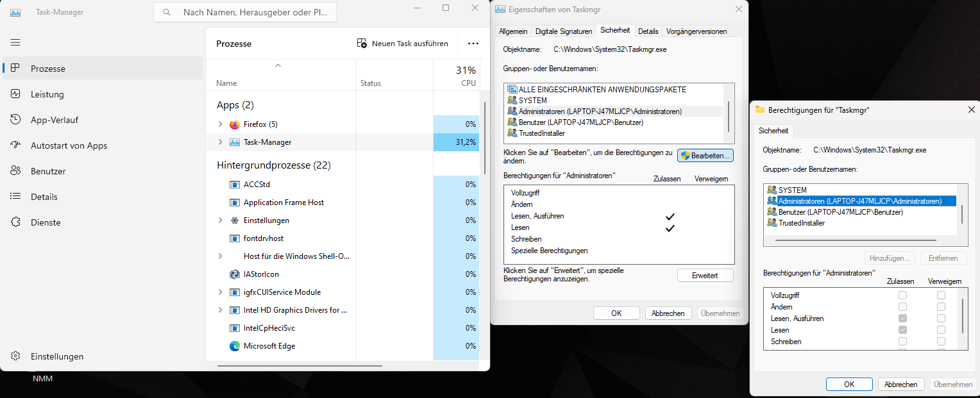Select the ACCStd process icon
The width and height of the screenshot is (980, 398).
coord(235,185)
